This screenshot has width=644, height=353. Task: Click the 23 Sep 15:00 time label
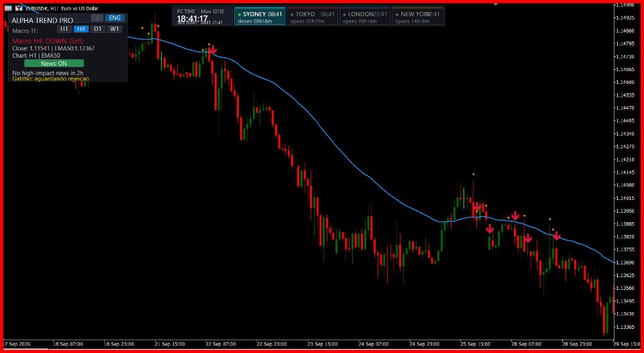[x=323, y=344]
